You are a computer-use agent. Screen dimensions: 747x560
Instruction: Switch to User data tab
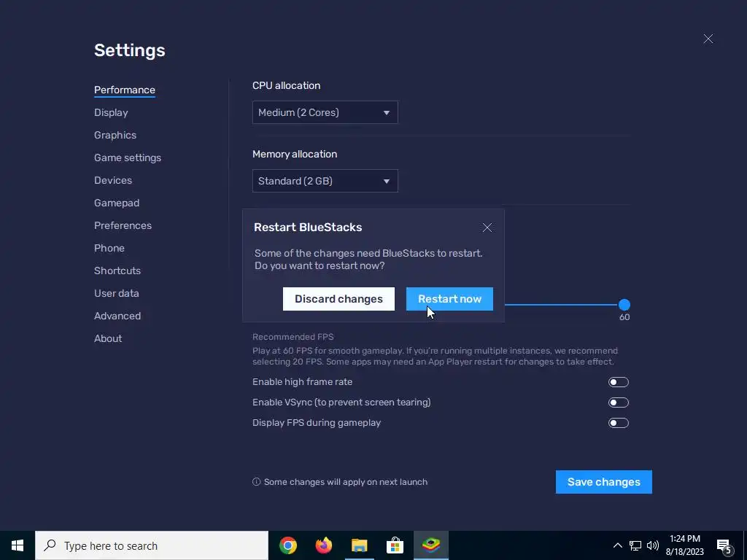pyautogui.click(x=117, y=293)
